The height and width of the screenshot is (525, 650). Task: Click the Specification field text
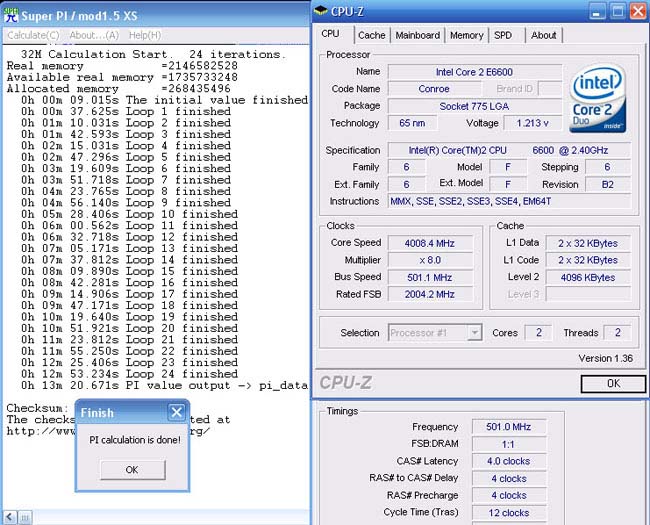pos(509,150)
